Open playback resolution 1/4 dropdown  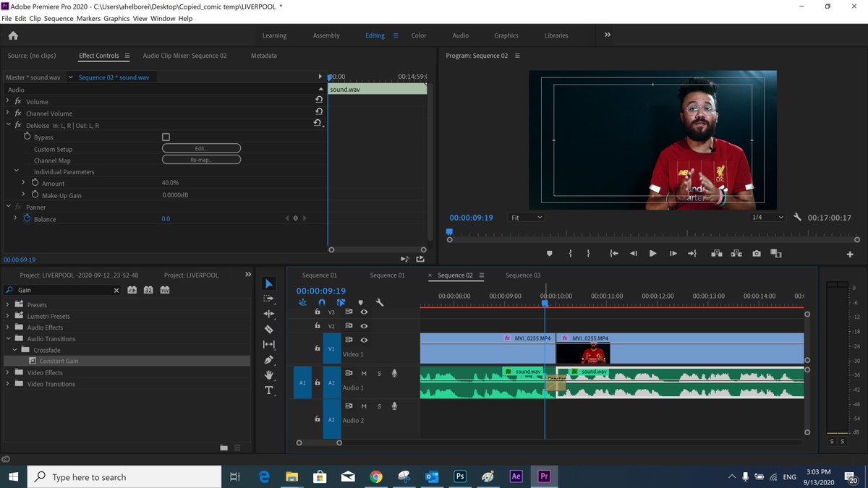pyautogui.click(x=767, y=218)
